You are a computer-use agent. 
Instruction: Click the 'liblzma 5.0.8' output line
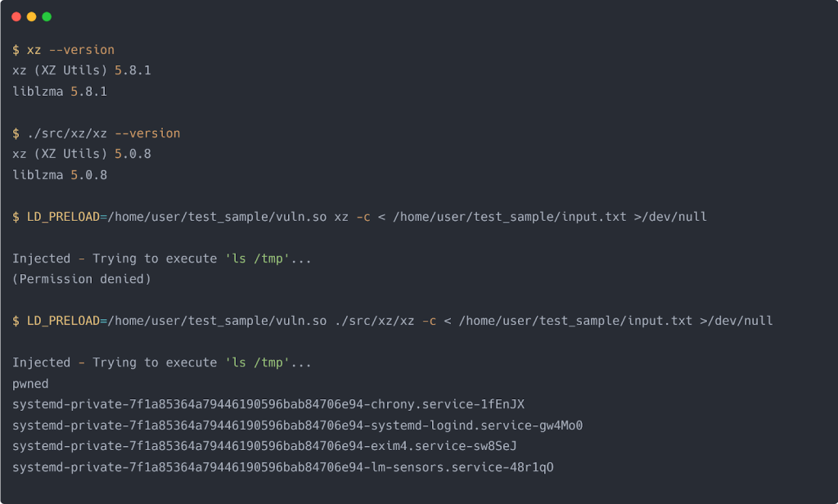60,175
